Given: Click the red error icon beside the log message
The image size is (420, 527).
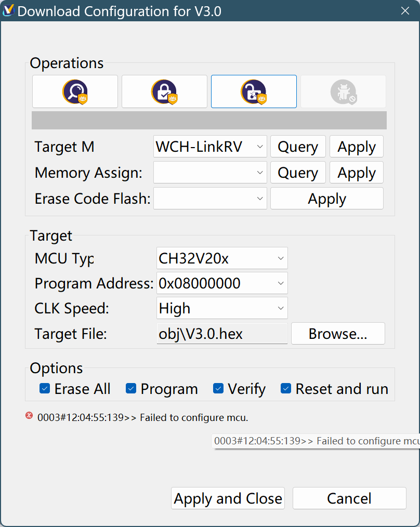Looking at the screenshot, I should (x=29, y=416).
